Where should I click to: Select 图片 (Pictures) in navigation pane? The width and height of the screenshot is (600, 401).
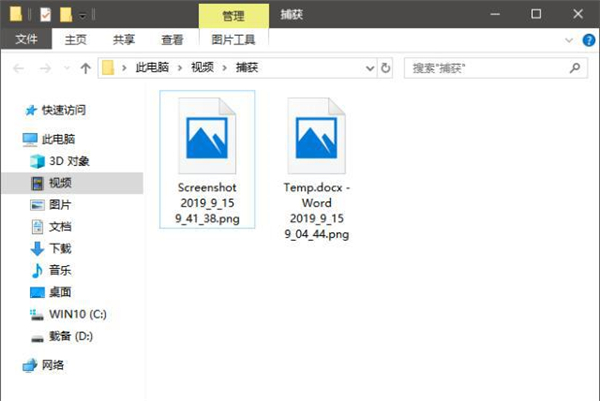pyautogui.click(x=59, y=205)
